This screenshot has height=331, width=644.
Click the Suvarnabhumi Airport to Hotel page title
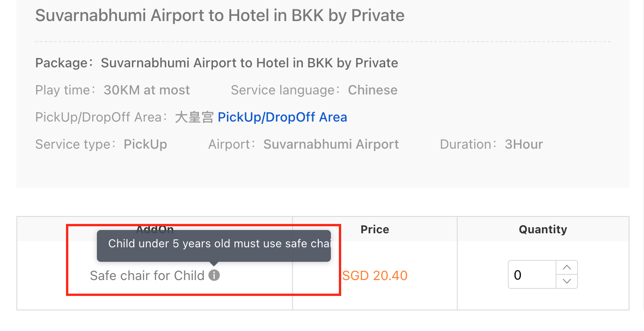[220, 15]
